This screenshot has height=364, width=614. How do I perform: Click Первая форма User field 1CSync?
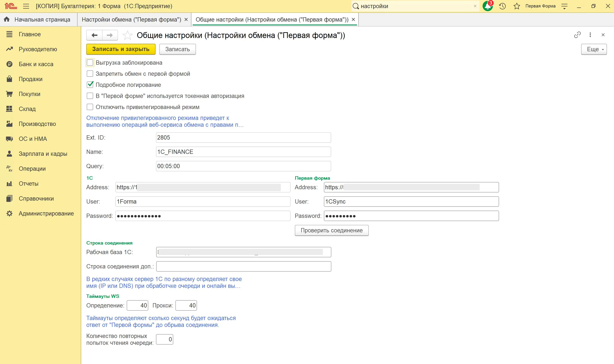click(411, 202)
